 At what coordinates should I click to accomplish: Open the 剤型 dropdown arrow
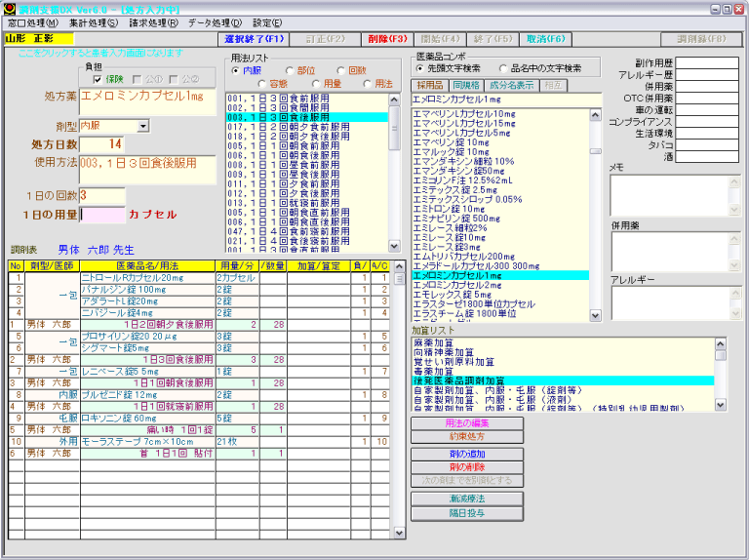(x=142, y=126)
